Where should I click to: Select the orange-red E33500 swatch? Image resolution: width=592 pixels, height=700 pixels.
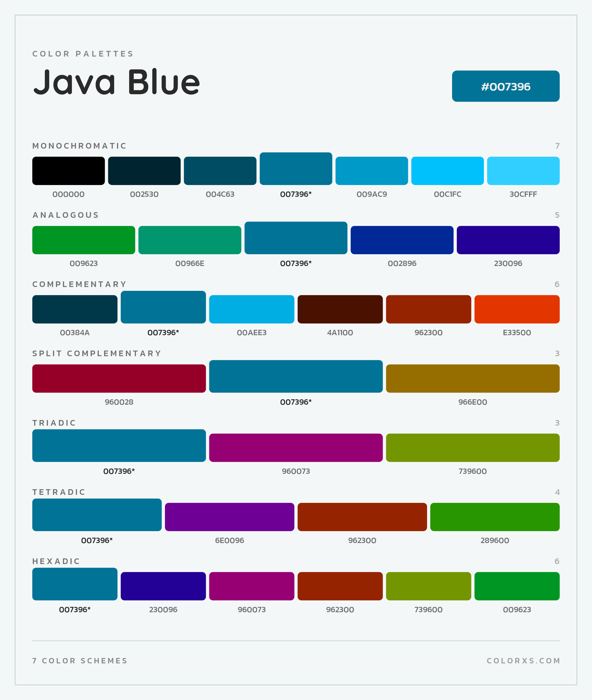pos(517,309)
